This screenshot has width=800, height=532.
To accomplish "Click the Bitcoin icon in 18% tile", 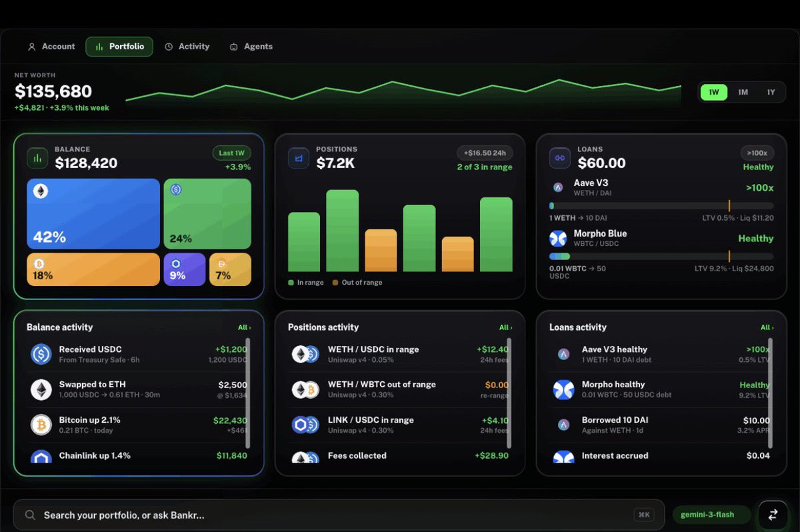I will (x=38, y=264).
